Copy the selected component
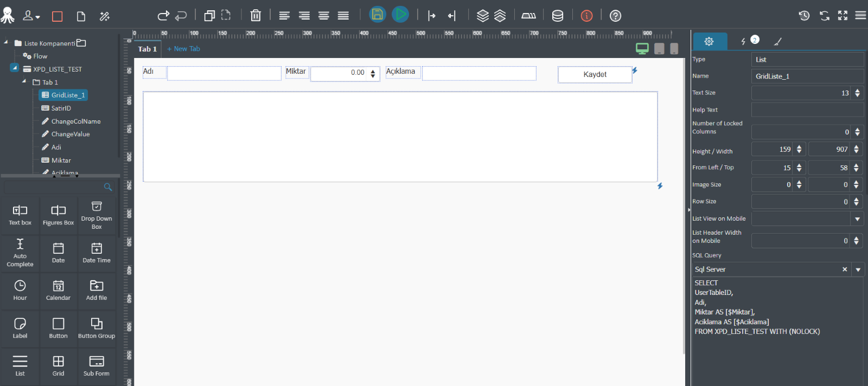868x386 pixels. pos(209,16)
